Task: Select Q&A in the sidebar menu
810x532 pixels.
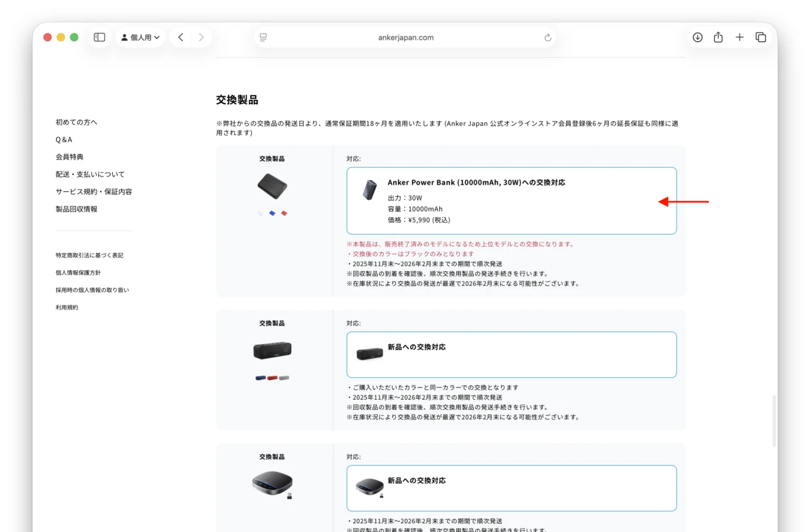Action: (64, 139)
